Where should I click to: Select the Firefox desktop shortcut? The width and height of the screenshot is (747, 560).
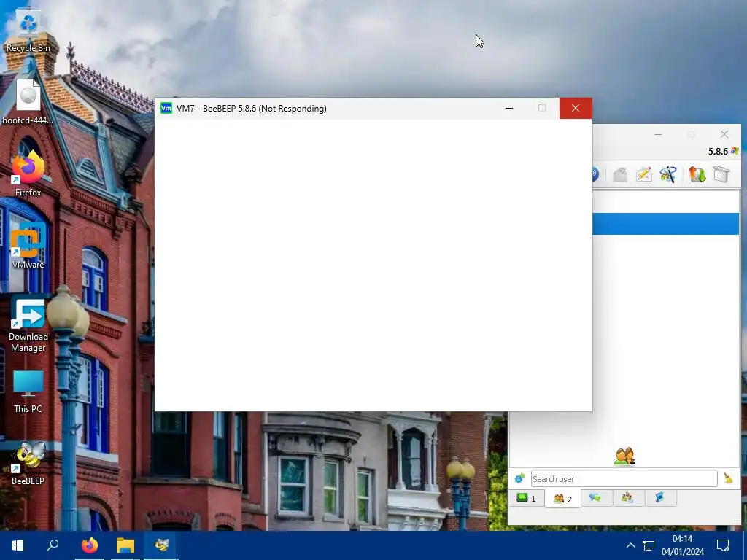coord(28,174)
